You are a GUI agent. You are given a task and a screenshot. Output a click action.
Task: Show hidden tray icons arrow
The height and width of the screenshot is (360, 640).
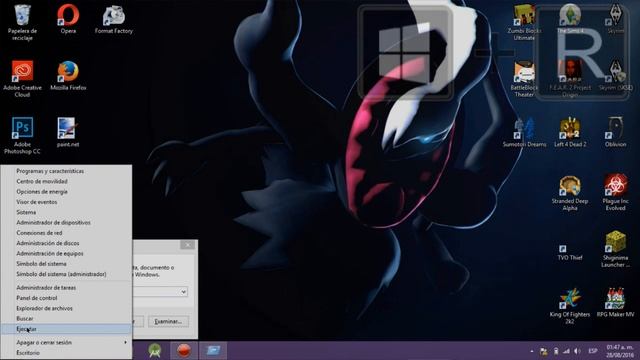531,351
